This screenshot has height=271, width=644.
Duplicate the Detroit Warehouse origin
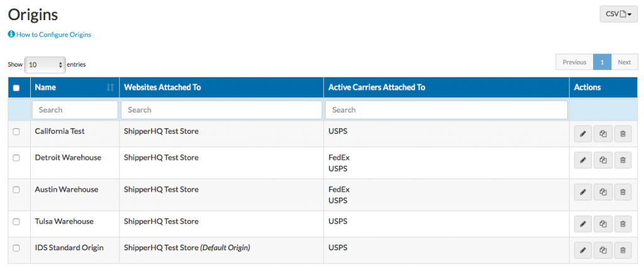(602, 160)
